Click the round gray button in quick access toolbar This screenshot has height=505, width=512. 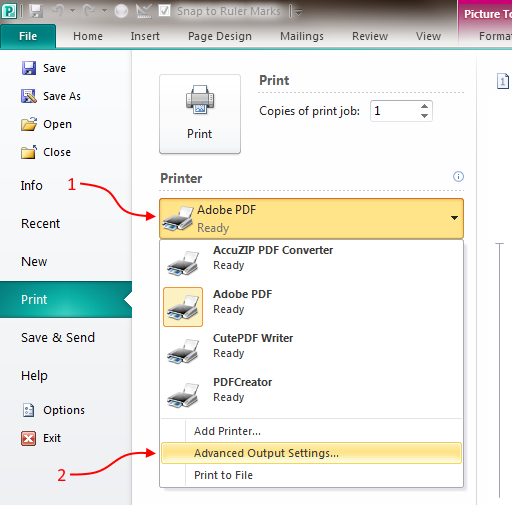(121, 11)
